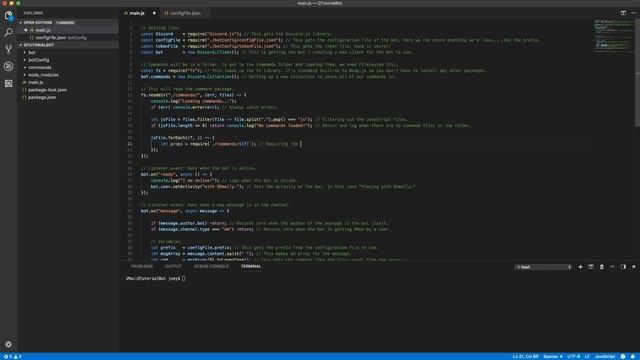Click unsaved dot on main.js tab
The height and width of the screenshot is (360, 640).
click(x=154, y=13)
